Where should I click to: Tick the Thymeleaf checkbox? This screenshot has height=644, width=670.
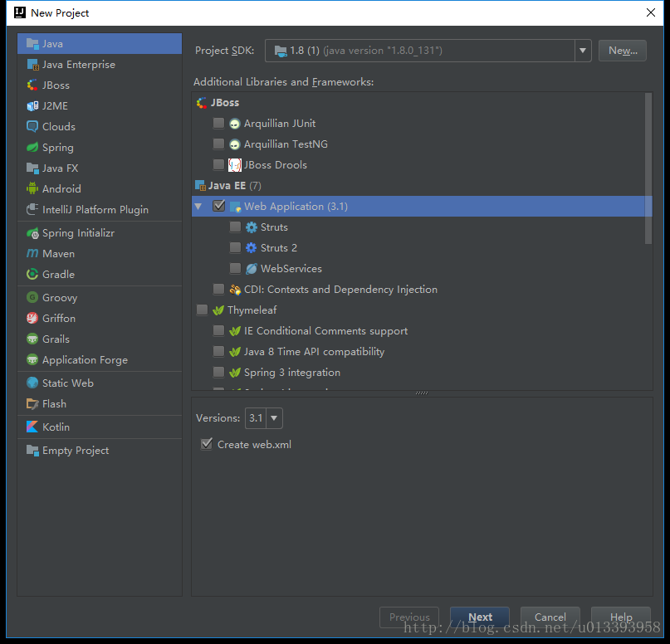coord(202,310)
